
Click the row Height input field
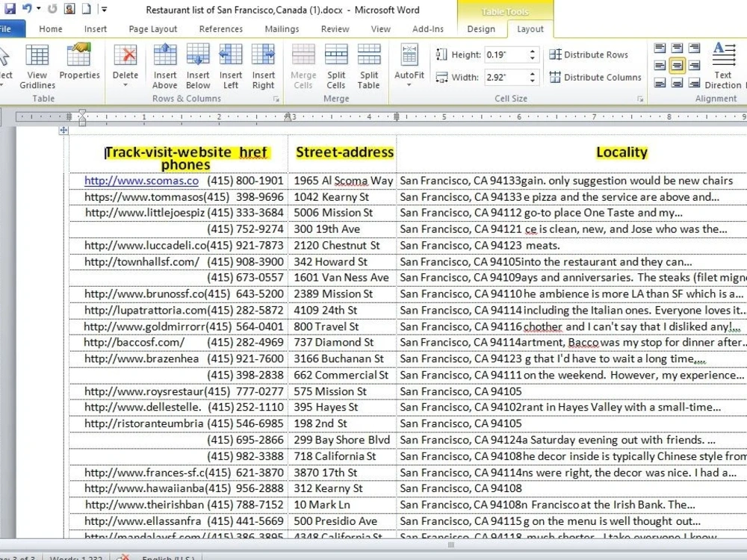point(505,55)
